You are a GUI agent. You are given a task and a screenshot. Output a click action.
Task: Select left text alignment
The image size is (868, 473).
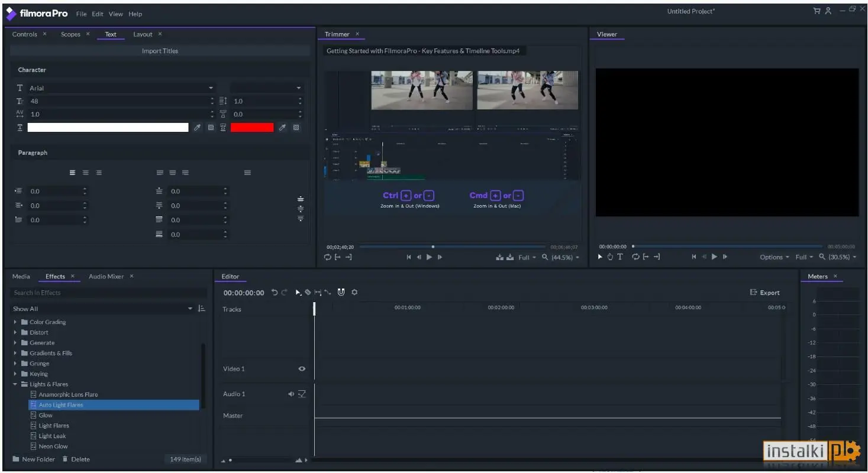click(x=73, y=173)
